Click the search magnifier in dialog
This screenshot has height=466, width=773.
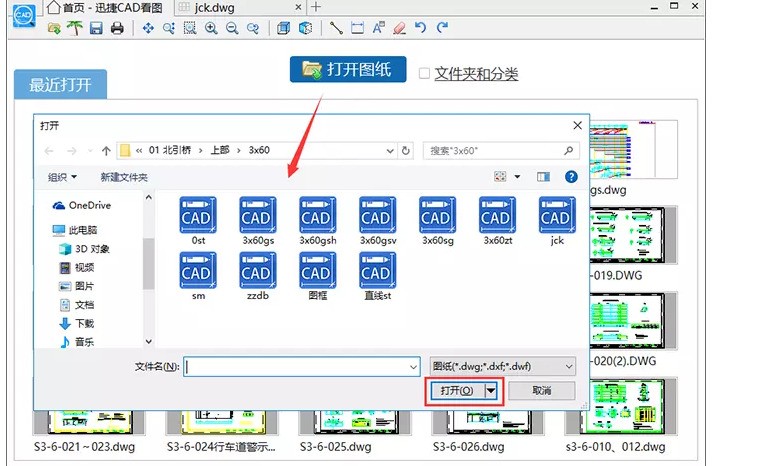(x=568, y=150)
